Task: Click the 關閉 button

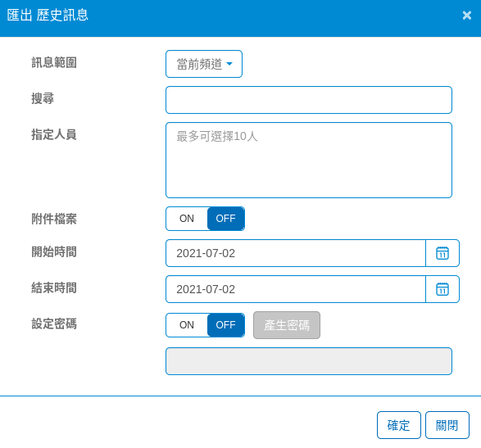Action: (447, 425)
